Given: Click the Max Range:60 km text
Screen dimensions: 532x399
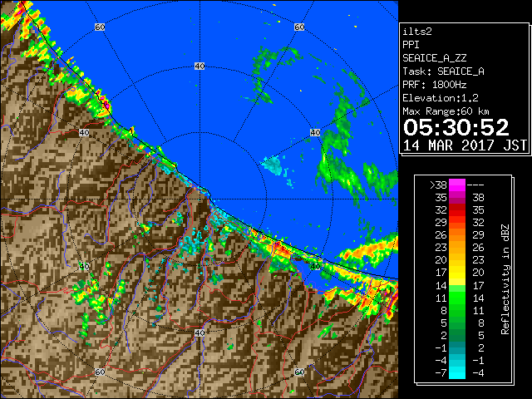Looking at the screenshot, I should point(446,111).
